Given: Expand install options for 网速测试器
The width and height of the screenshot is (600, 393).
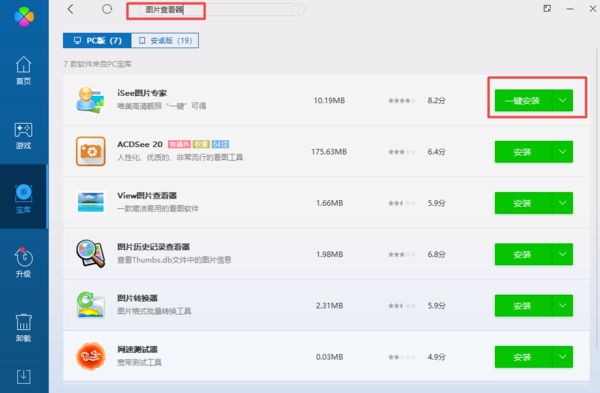Looking at the screenshot, I should coord(562,357).
